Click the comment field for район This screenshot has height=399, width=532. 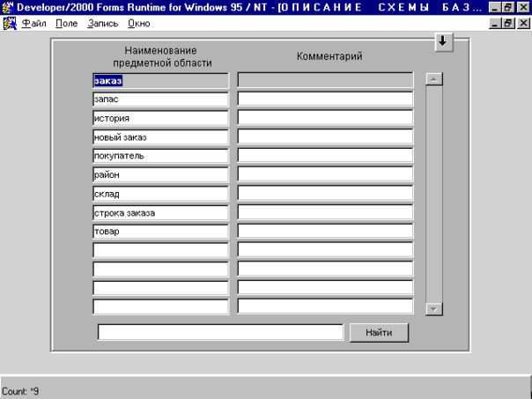[x=325, y=174]
